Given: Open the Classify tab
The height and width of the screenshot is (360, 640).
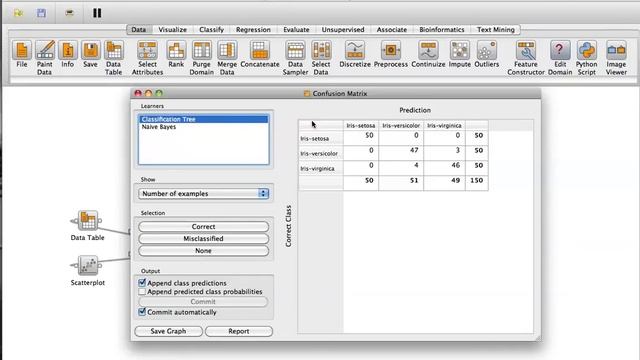Looking at the screenshot, I should (x=211, y=29).
